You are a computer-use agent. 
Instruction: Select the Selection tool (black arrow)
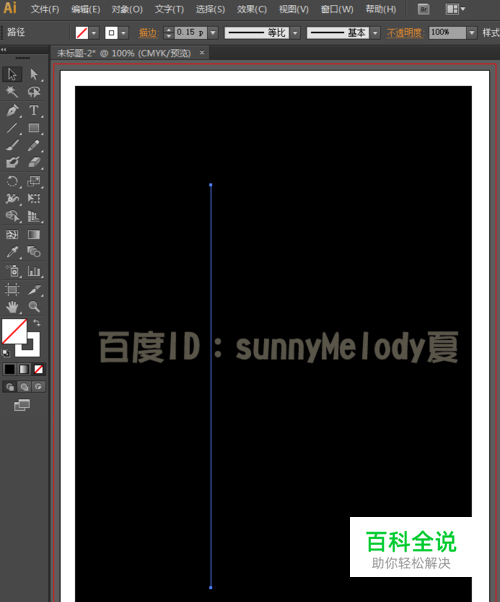pyautogui.click(x=12, y=74)
